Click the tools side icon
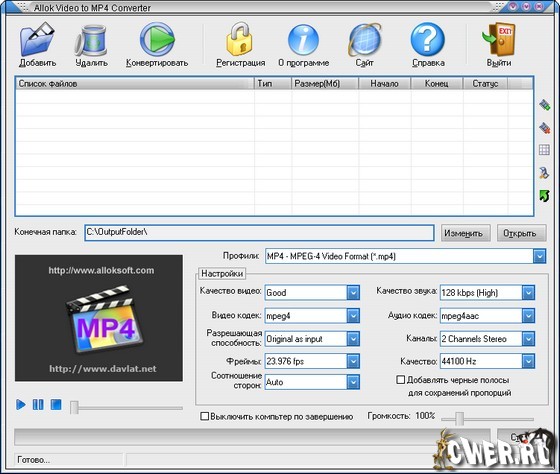Viewport: 560px width, 474px height. (x=544, y=173)
